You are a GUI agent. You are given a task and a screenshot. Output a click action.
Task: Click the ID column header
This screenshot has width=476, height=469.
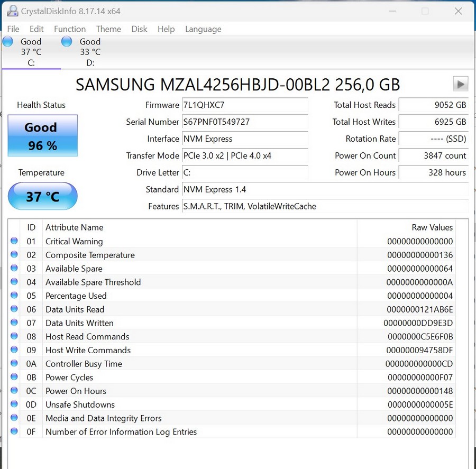(x=31, y=227)
